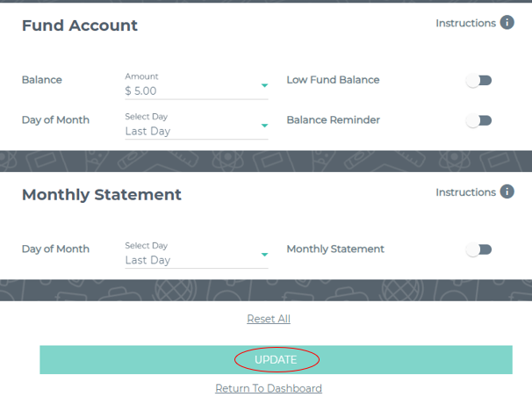The width and height of the screenshot is (532, 404).
Task: Click the Fund Account heading
Action: pos(80,25)
